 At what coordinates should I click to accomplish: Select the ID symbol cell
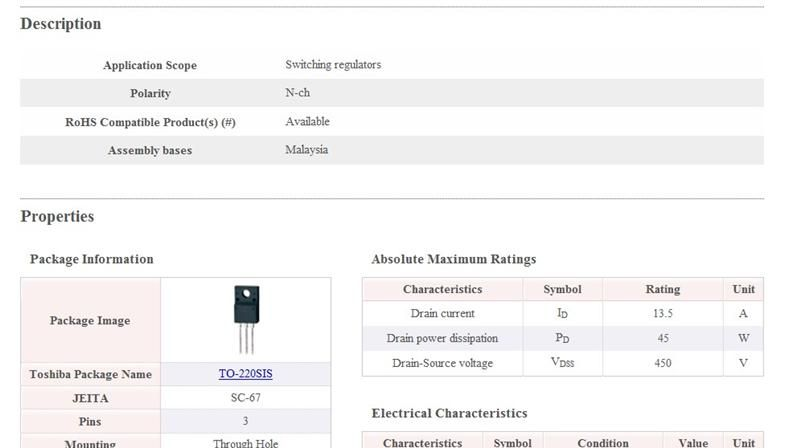point(562,313)
